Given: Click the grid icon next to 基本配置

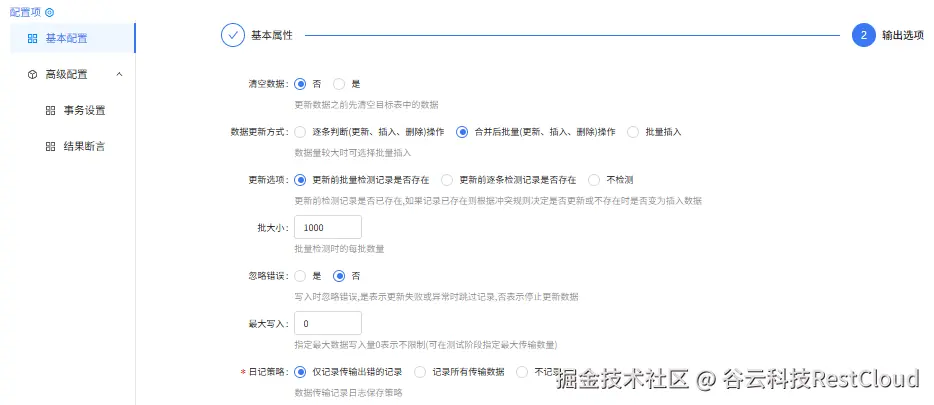Looking at the screenshot, I should coord(33,39).
